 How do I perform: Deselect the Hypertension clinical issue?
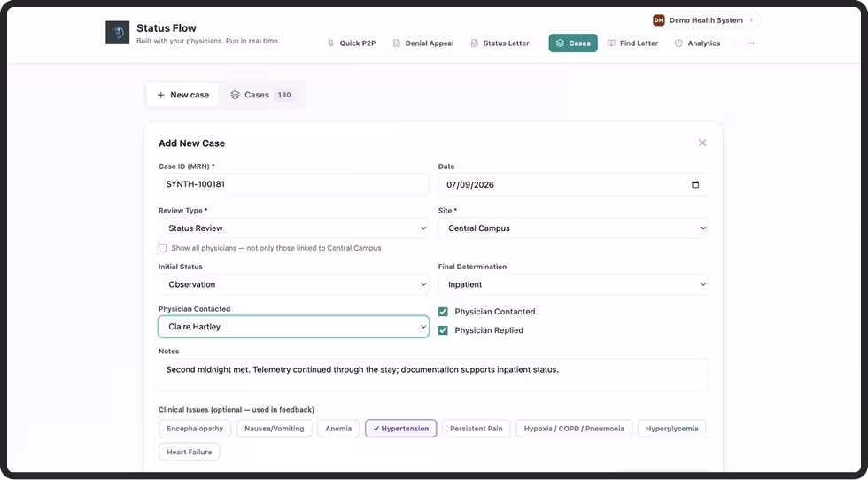(400, 429)
